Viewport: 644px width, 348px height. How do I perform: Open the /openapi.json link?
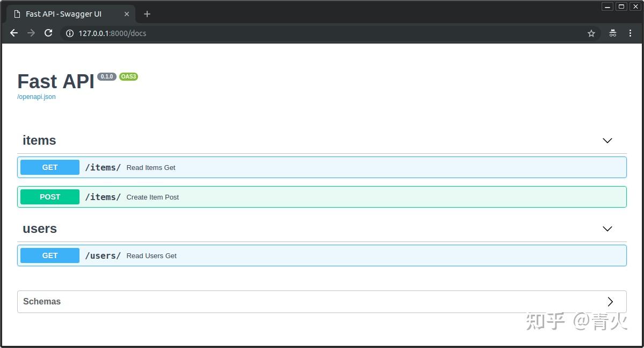pos(37,97)
